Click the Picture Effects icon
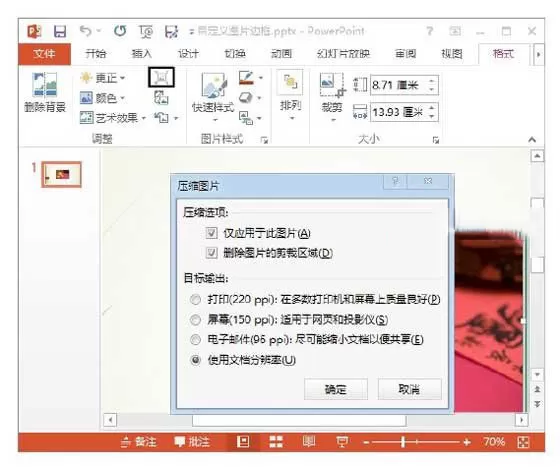 pyautogui.click(x=246, y=97)
